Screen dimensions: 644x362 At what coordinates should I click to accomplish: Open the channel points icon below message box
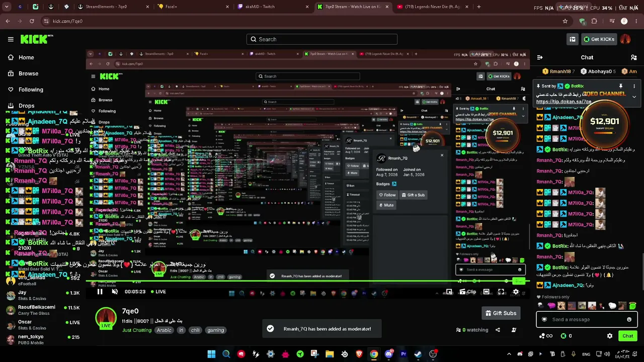[545, 336]
